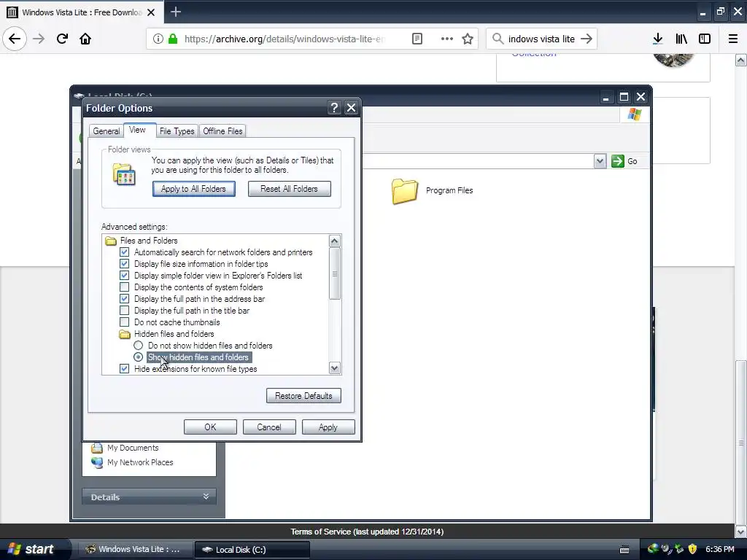Click the Advanced settings scrollbar thumb
Screen dimensions: 747x560
click(334, 273)
